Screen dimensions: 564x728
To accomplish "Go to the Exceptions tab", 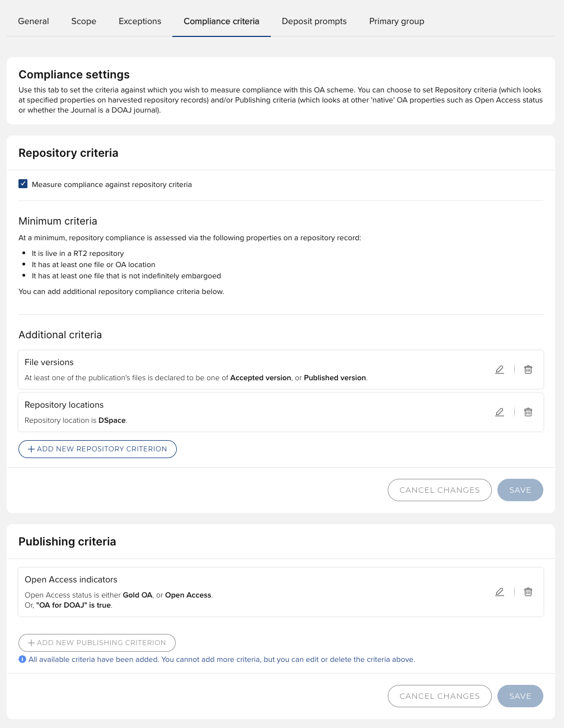I will pos(140,21).
